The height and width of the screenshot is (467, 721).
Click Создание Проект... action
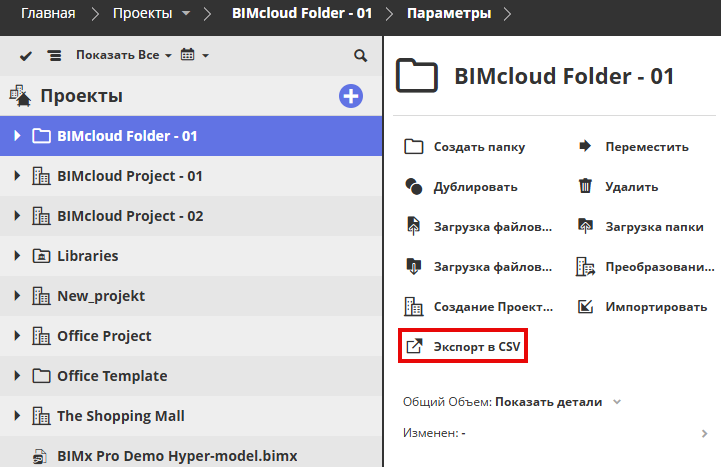pos(478,307)
